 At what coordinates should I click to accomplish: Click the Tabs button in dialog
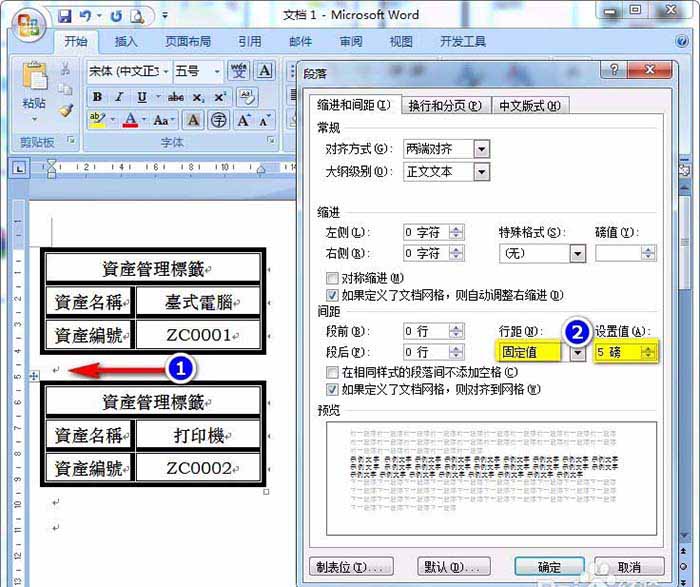click(x=351, y=567)
